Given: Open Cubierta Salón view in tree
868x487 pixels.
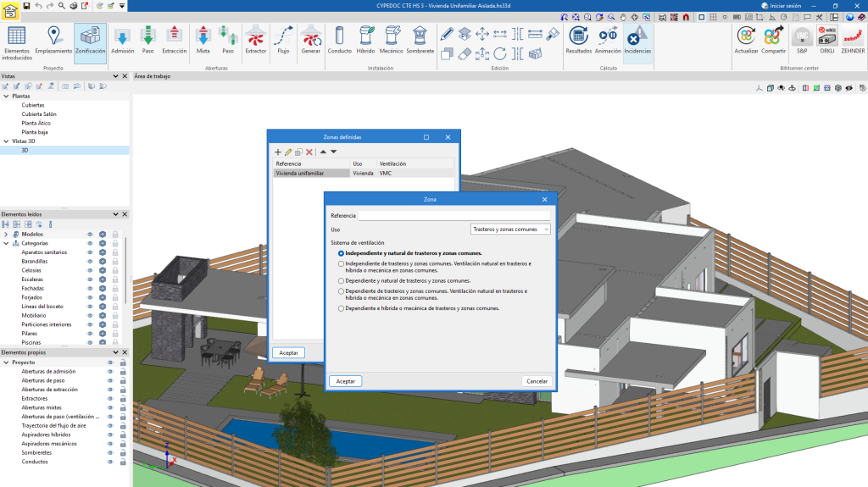Looking at the screenshot, I should (x=39, y=113).
